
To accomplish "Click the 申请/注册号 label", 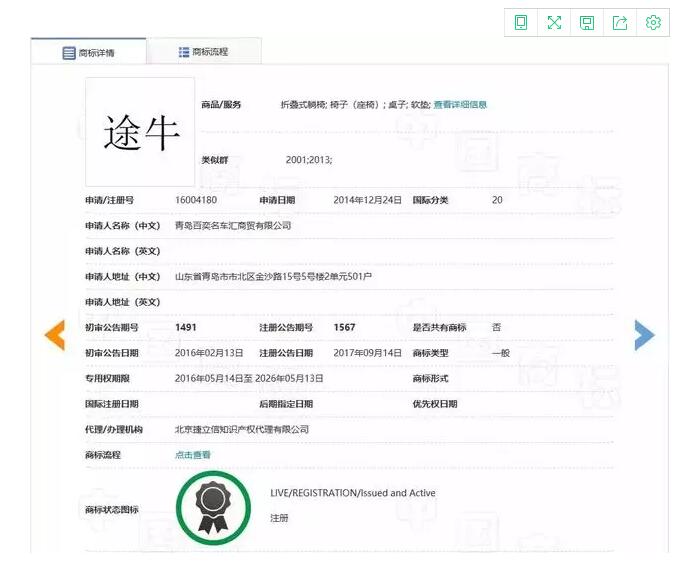I will (109, 200).
